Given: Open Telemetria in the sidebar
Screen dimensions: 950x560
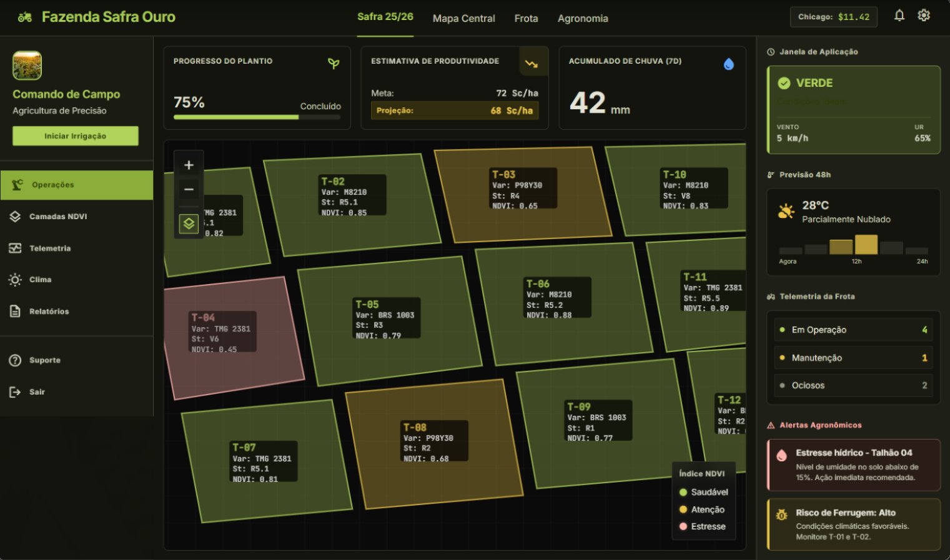Looking at the screenshot, I should pyautogui.click(x=77, y=248).
